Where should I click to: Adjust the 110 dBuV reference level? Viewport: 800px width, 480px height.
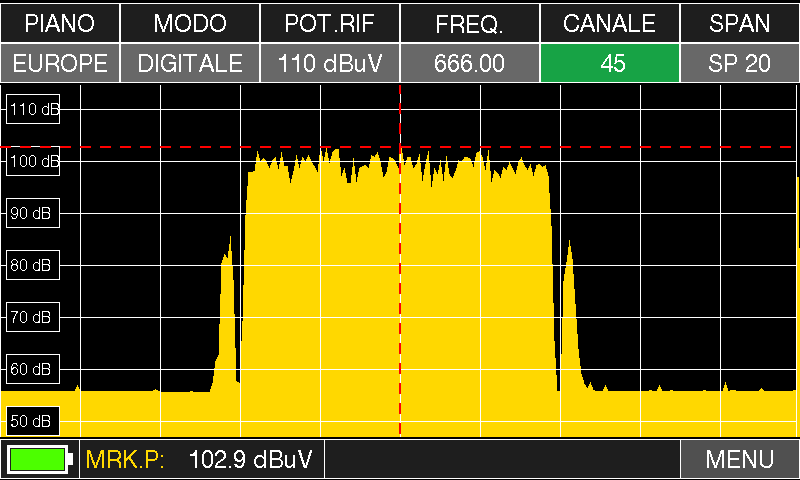pos(330,63)
